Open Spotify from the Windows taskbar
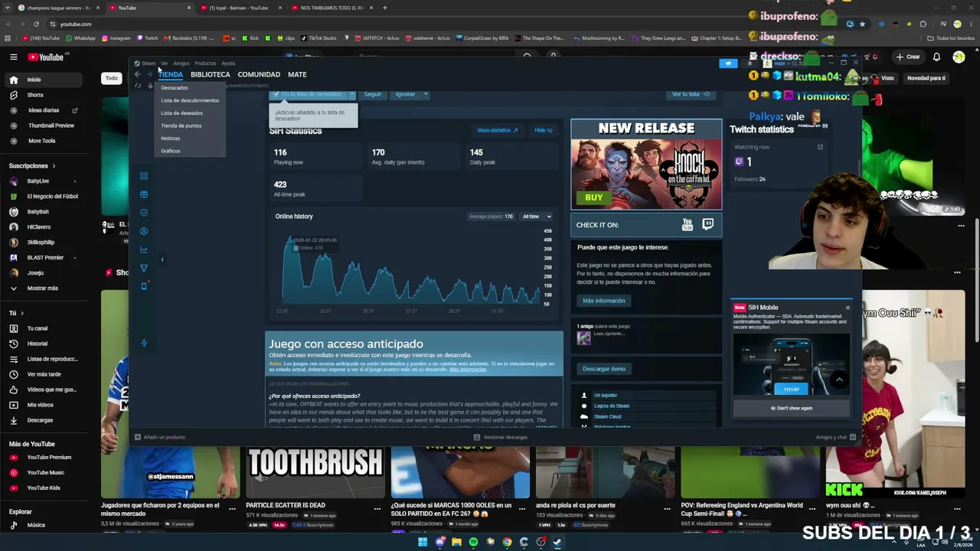 [473, 543]
